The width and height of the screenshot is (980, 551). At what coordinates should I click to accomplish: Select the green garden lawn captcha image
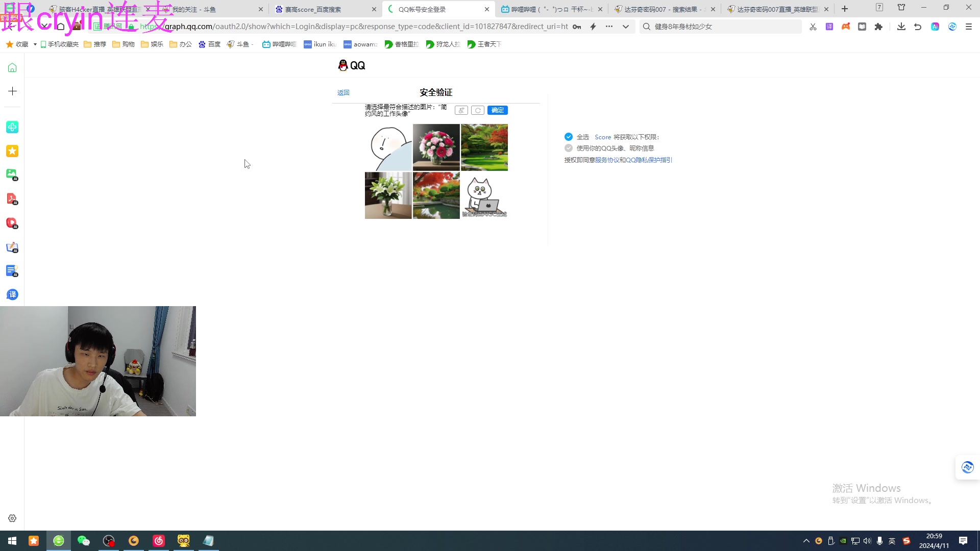(484, 147)
